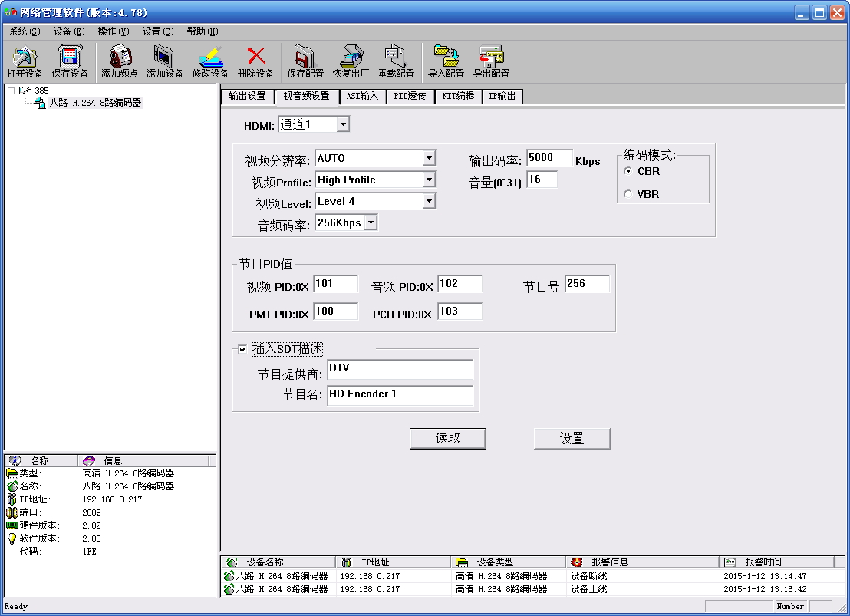Select 八路 H.264 8路编码器 in device tree
This screenshot has width=850, height=616.
[95, 102]
